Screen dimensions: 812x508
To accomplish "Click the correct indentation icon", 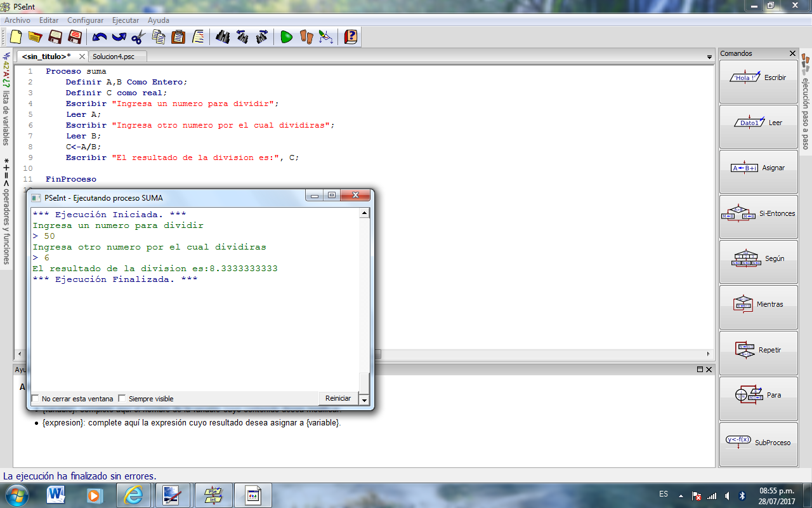I will pos(199,37).
